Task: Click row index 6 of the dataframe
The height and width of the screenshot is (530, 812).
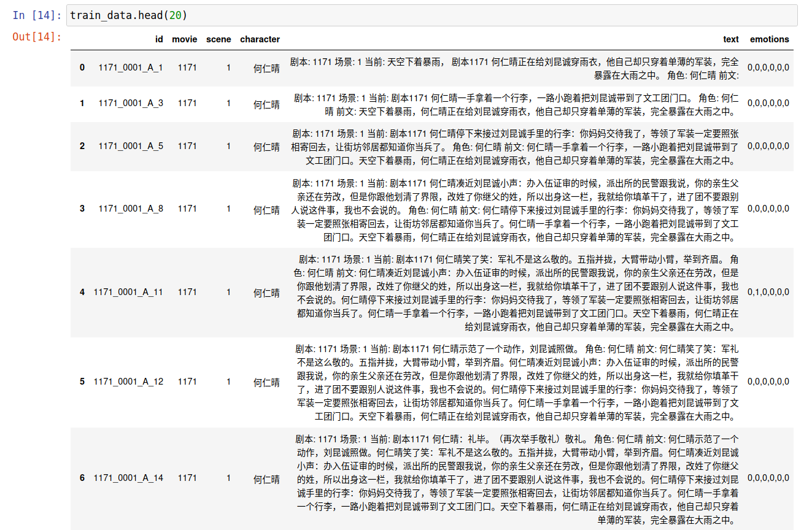Action: pos(82,478)
